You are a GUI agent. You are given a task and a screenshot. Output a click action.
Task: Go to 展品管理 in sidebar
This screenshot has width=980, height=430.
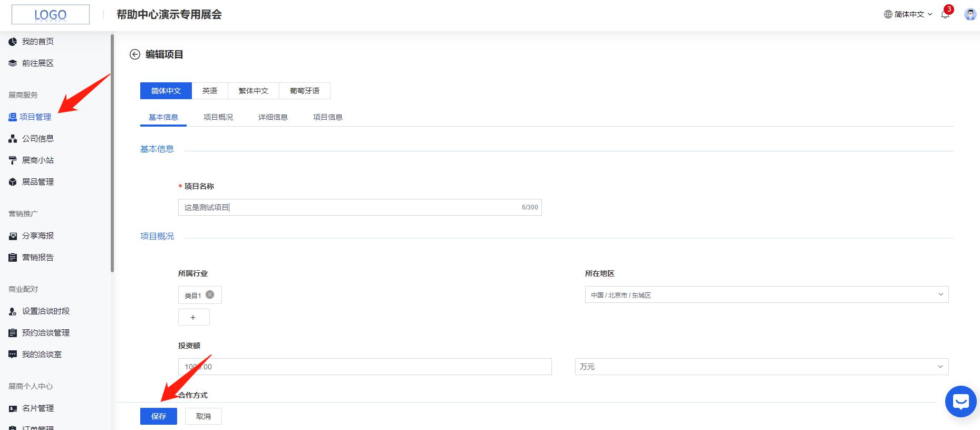point(37,182)
